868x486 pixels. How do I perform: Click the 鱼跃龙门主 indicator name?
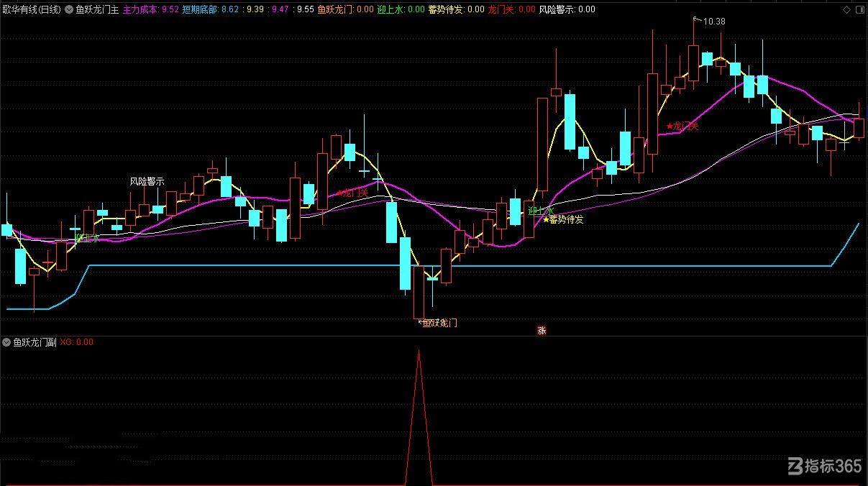click(x=97, y=10)
